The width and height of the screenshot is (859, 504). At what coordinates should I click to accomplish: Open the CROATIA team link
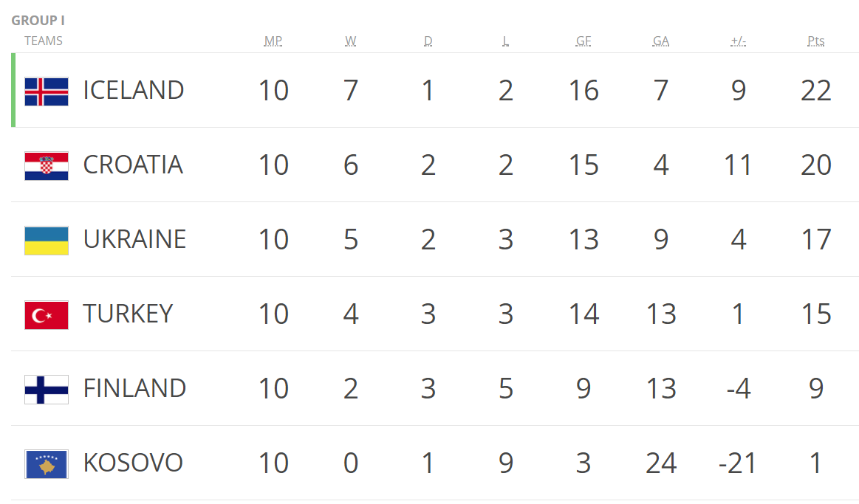[x=133, y=165]
